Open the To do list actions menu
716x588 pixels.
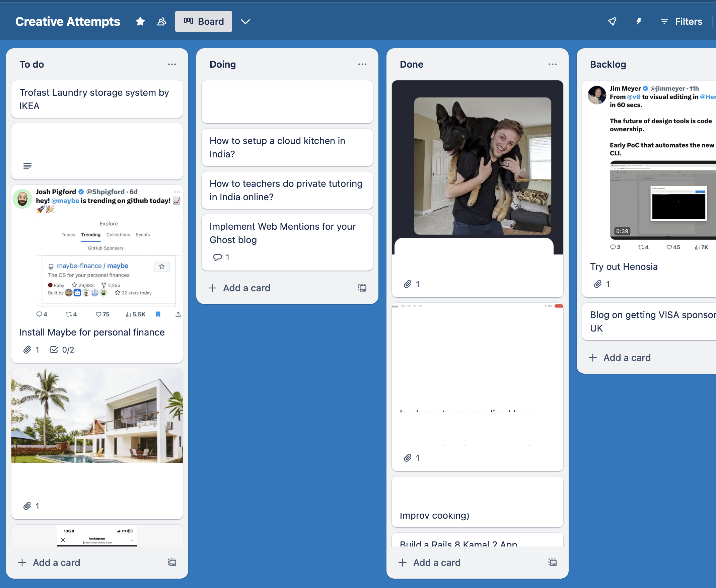pos(172,64)
